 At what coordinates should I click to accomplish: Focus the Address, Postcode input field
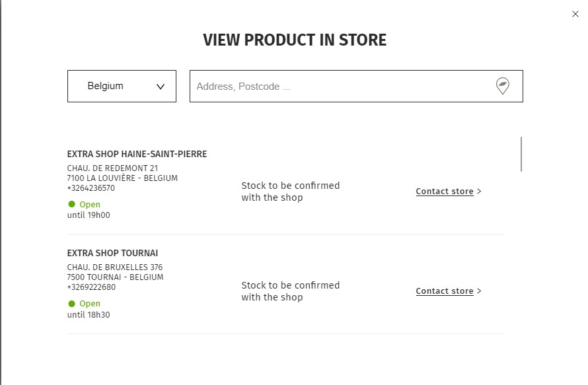click(x=342, y=87)
